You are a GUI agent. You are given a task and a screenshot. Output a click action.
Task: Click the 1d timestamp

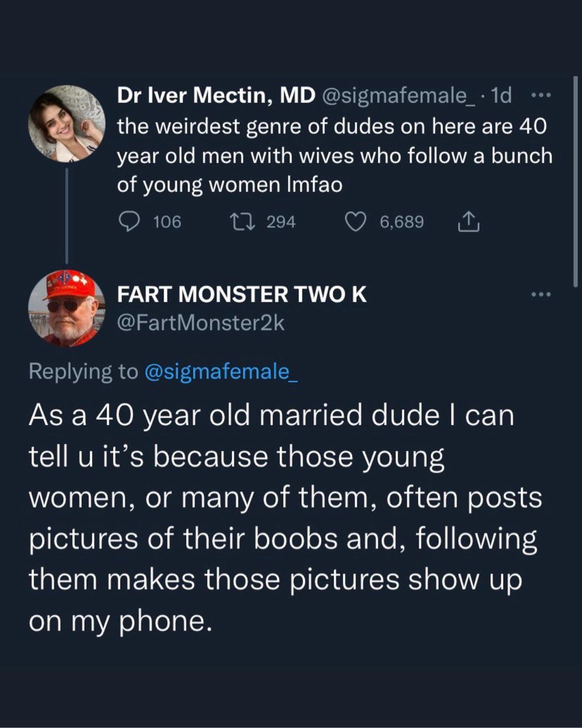[500, 96]
